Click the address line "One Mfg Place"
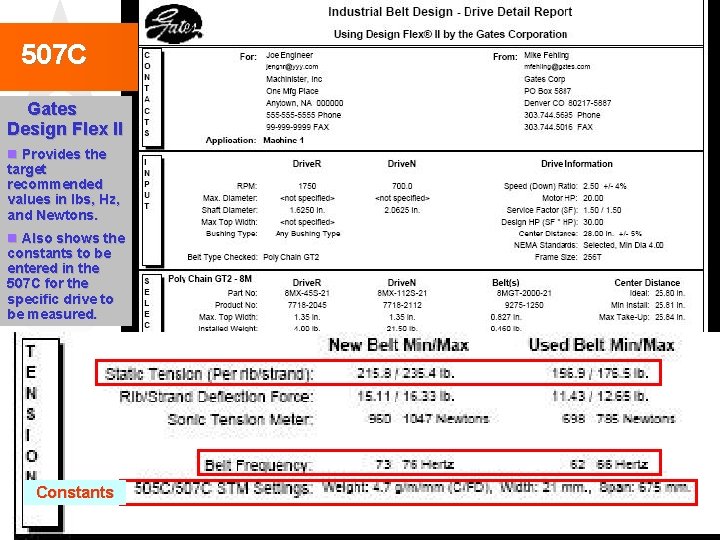Screen dimensions: 720x540 coord(292,91)
